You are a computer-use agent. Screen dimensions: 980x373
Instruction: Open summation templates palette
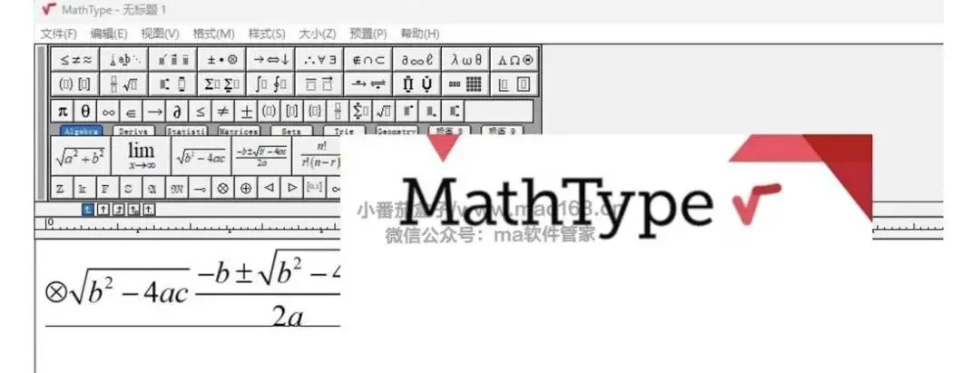pyautogui.click(x=222, y=83)
